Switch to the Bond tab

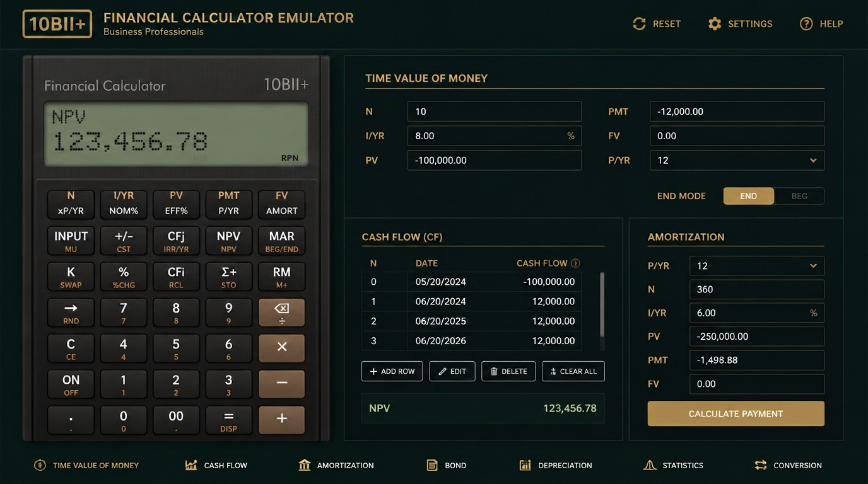[447, 465]
